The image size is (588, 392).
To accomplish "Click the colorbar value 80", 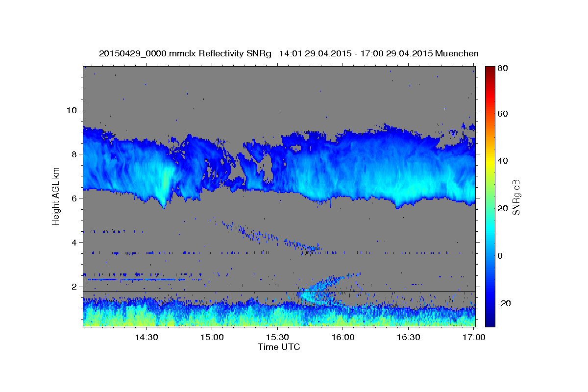I will [x=502, y=69].
